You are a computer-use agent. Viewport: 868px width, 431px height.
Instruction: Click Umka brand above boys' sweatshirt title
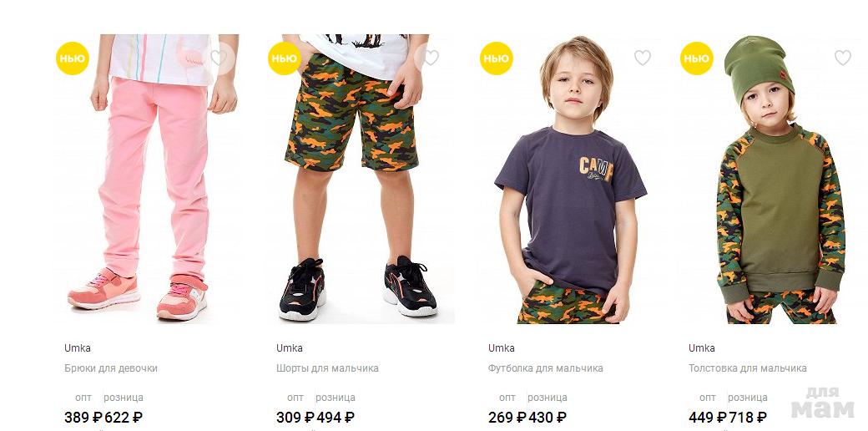[701, 348]
